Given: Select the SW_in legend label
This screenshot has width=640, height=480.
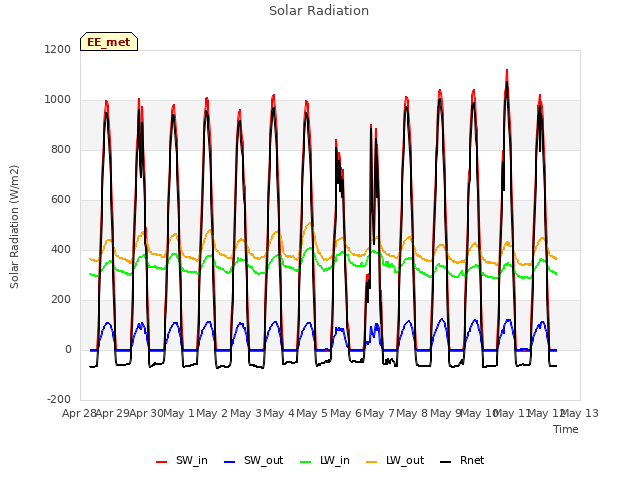Looking at the screenshot, I should [x=192, y=460].
